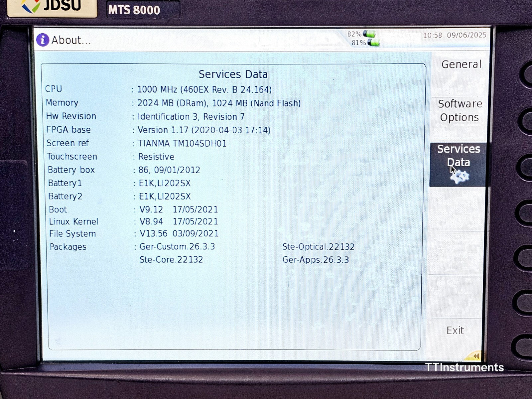This screenshot has width=532, height=399.
Task: Click the package Ger-Apps.26.3.3
Action: click(316, 260)
